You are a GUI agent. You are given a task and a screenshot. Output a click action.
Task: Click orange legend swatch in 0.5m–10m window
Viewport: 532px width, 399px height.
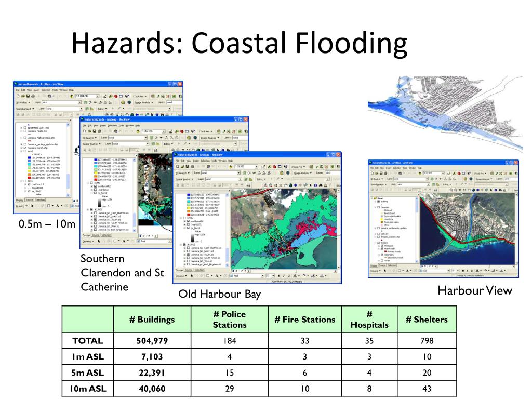pos(30,175)
